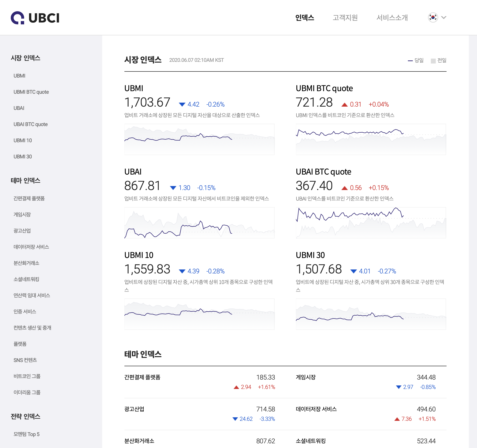Open the UBAI price chart
Viewport: 477px width, 448px height.
coord(199,223)
